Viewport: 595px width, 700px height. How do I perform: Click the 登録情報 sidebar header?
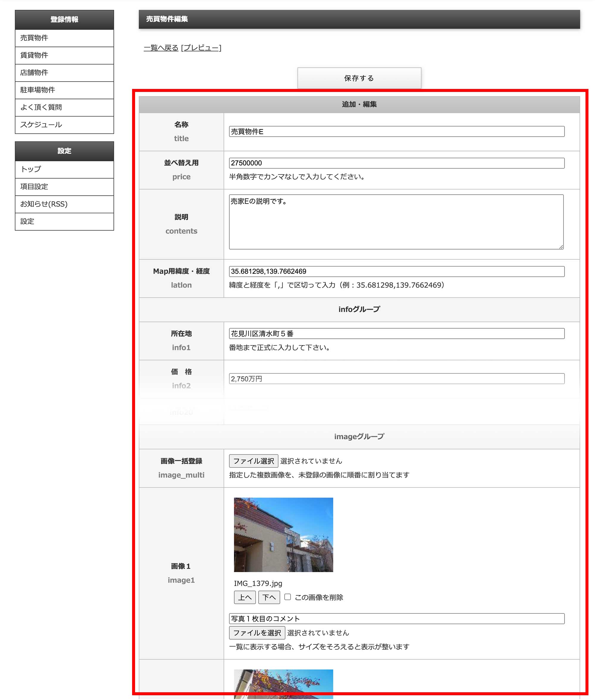tap(64, 20)
